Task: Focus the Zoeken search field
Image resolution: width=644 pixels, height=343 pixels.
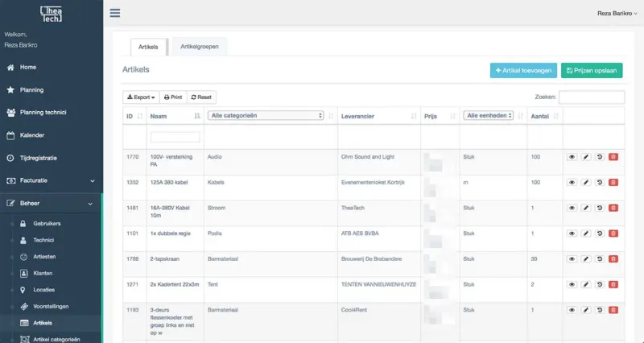Action: coord(592,97)
